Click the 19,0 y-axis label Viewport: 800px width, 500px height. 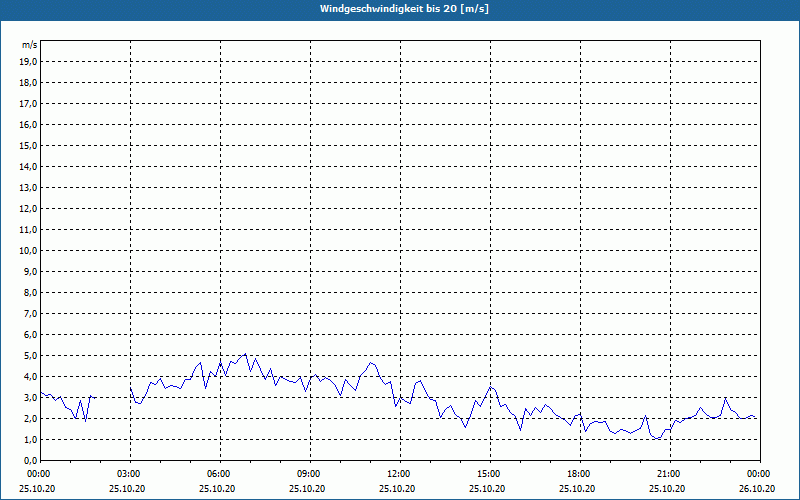pos(28,62)
